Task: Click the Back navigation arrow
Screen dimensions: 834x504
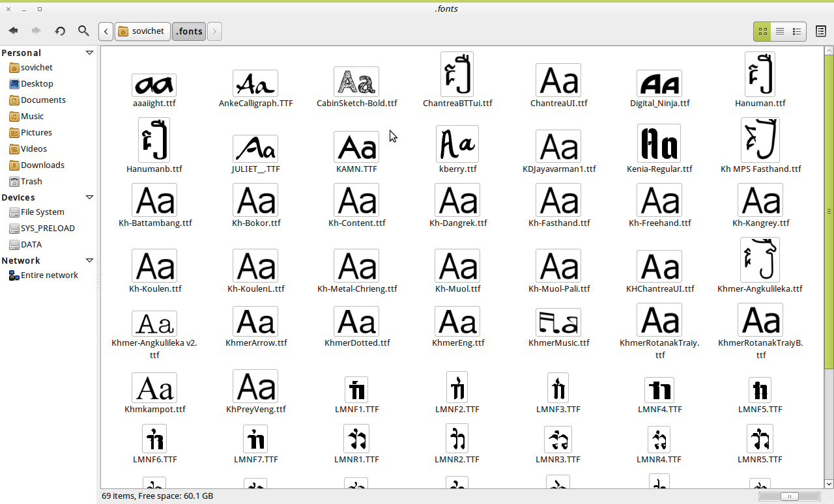Action: [x=13, y=31]
